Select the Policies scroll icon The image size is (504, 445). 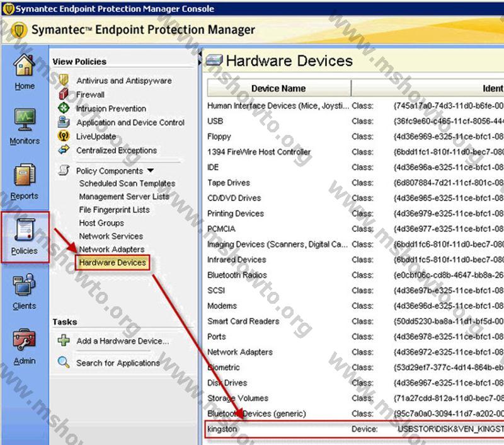click(25, 229)
